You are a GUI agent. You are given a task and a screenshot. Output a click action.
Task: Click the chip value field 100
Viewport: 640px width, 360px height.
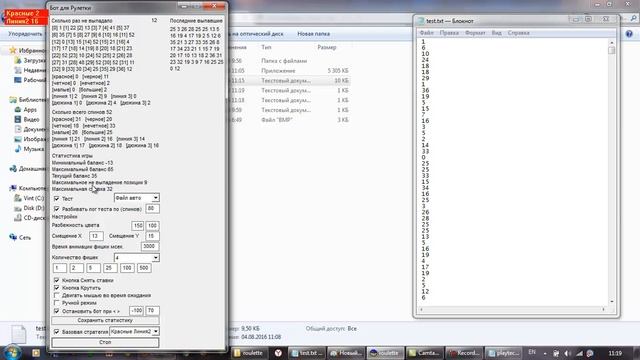click(x=127, y=268)
